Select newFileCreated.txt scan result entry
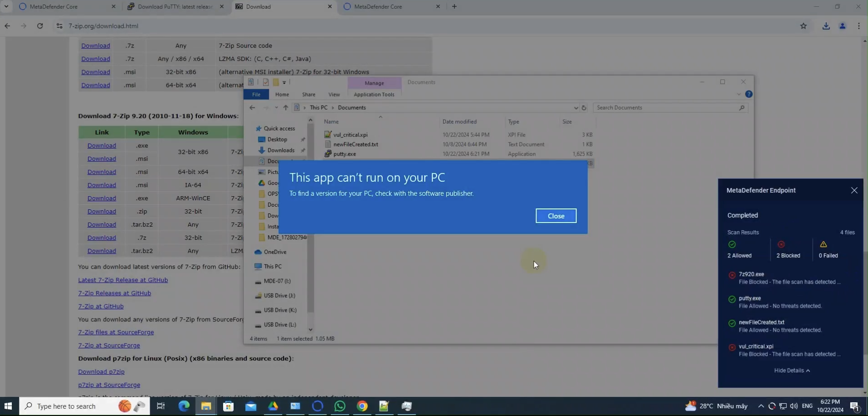Image resolution: width=868 pixels, height=416 pixels. (x=790, y=326)
